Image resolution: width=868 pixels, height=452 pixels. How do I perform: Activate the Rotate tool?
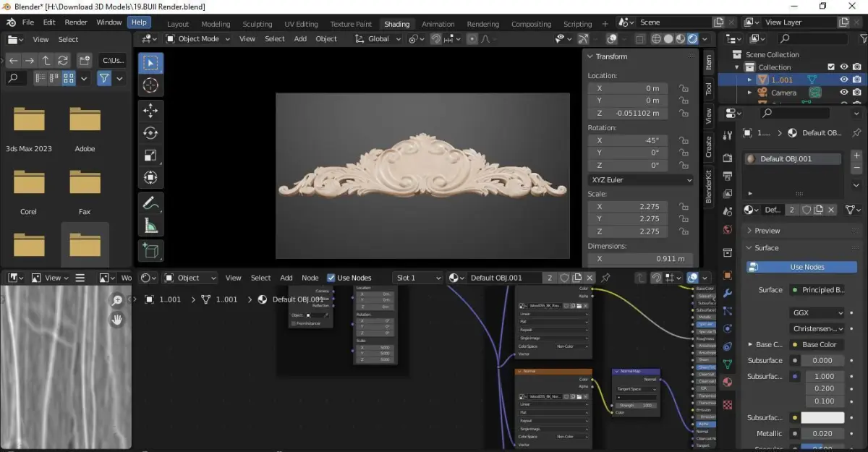pos(150,133)
